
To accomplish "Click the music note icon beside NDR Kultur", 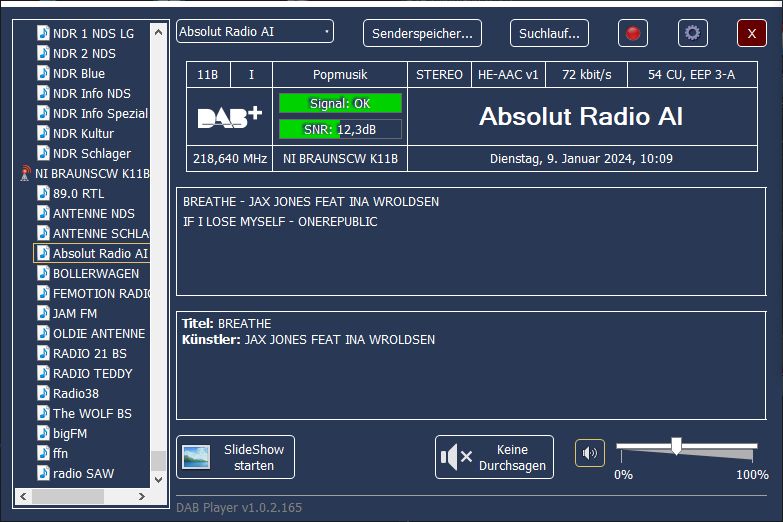I will tap(43, 133).
